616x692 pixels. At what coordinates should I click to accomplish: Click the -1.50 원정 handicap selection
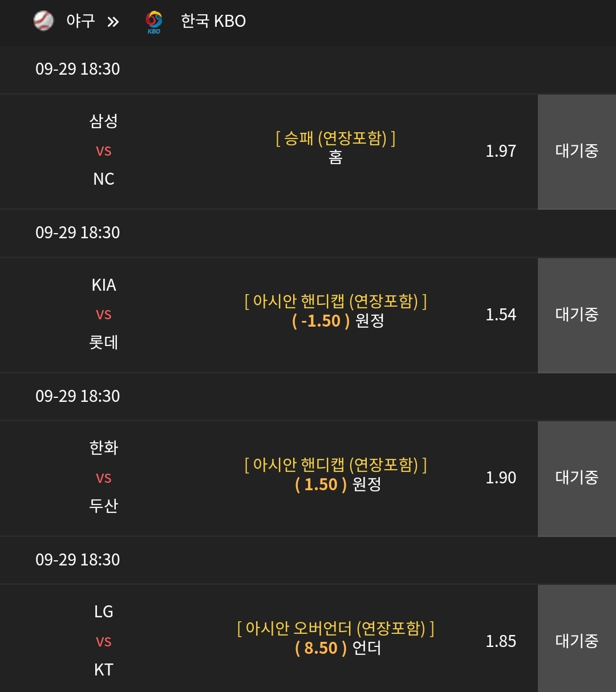[338, 321]
